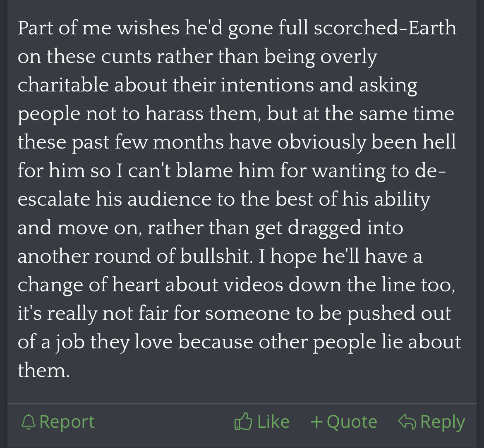This screenshot has width=484, height=448.
Task: Click the curved reply arrow icon
Action: (x=407, y=422)
